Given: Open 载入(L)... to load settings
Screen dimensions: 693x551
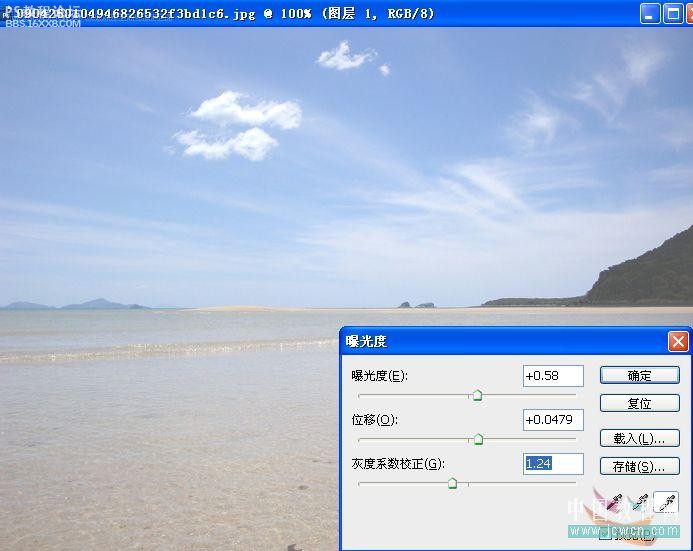Looking at the screenshot, I should tap(640, 438).
